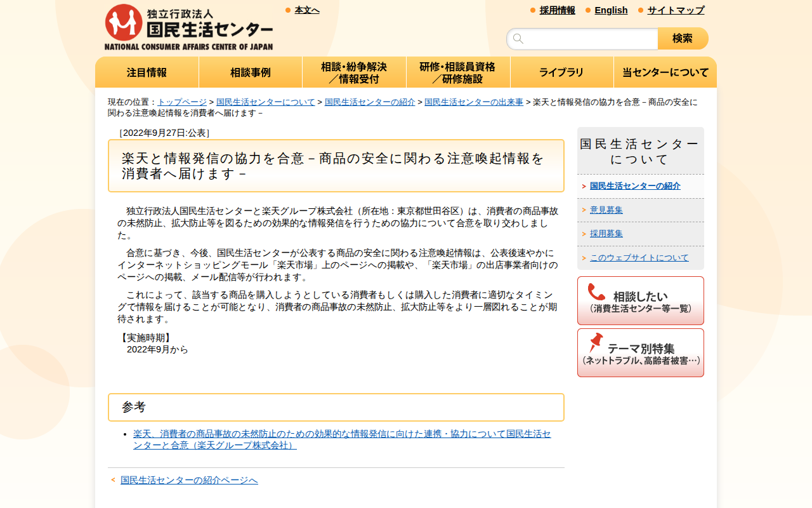Click the magnifier icon in search box
The image size is (812, 508).
click(518, 39)
